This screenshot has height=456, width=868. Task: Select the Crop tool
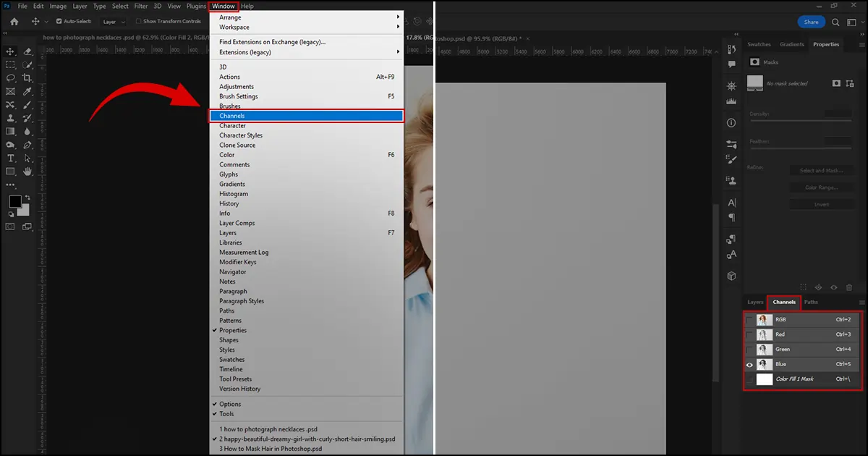click(27, 79)
